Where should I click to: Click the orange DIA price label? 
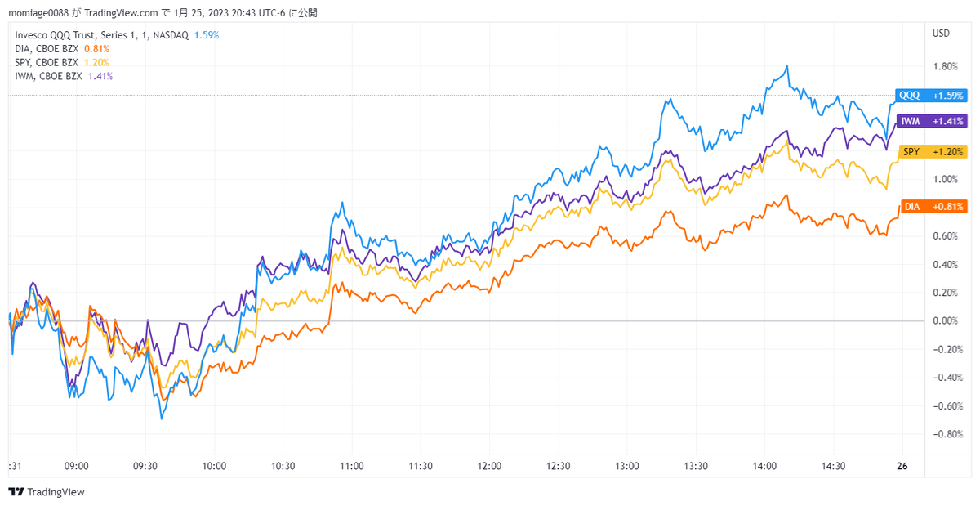pos(932,207)
